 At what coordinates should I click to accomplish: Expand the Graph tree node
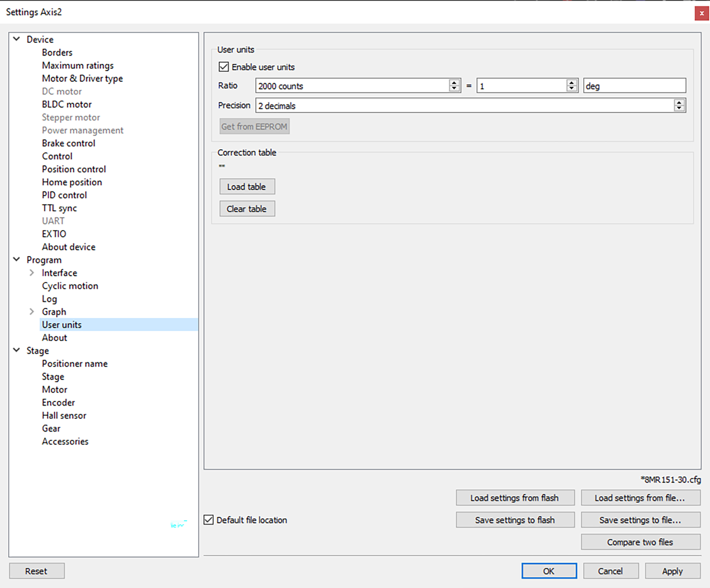click(x=32, y=311)
